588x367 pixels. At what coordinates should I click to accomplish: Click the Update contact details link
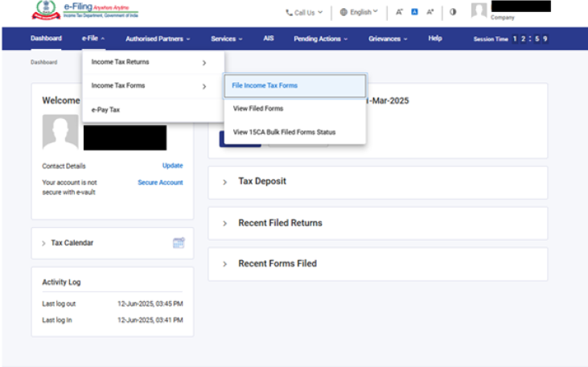coord(172,166)
